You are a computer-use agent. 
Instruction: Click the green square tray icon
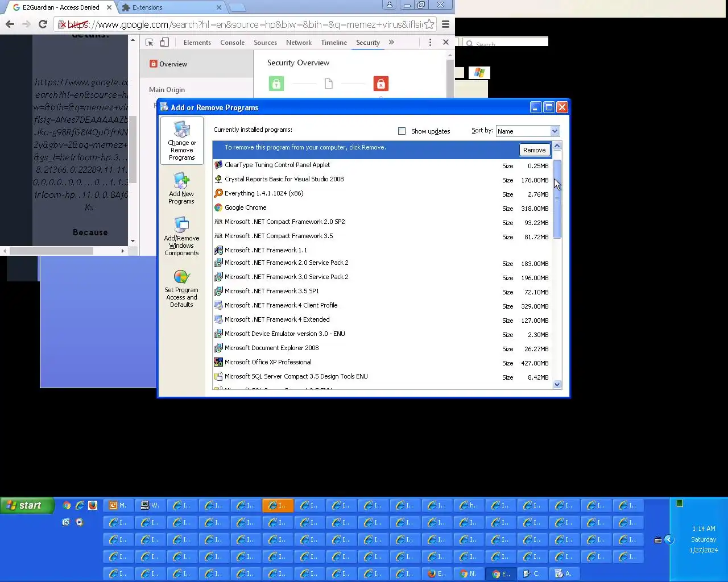click(679, 503)
